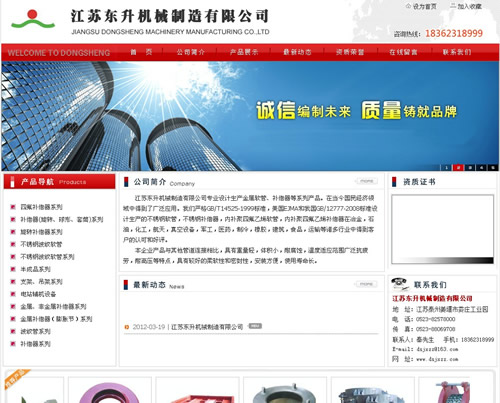This screenshot has width=500, height=403.
Task: Open the 金属补偿器(膨胀节)系列 product category
Action: (x=56, y=319)
